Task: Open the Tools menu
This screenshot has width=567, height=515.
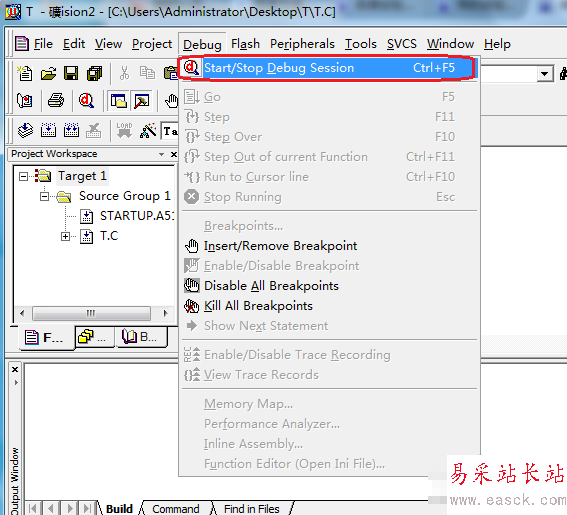Action: (x=361, y=44)
